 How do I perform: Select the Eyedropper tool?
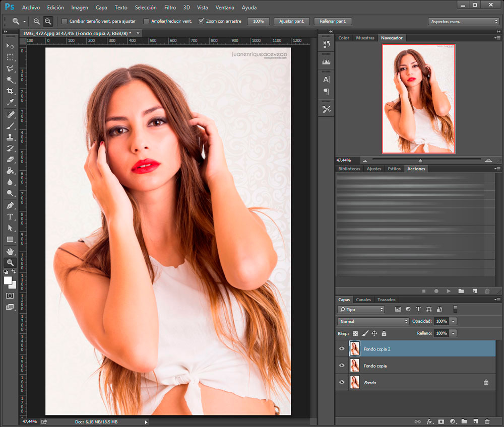[x=10, y=103]
